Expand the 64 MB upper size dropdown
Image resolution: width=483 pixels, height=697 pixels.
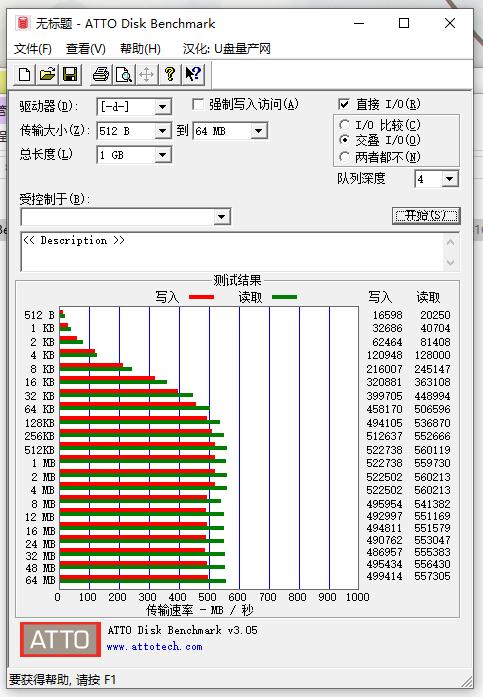coord(258,131)
